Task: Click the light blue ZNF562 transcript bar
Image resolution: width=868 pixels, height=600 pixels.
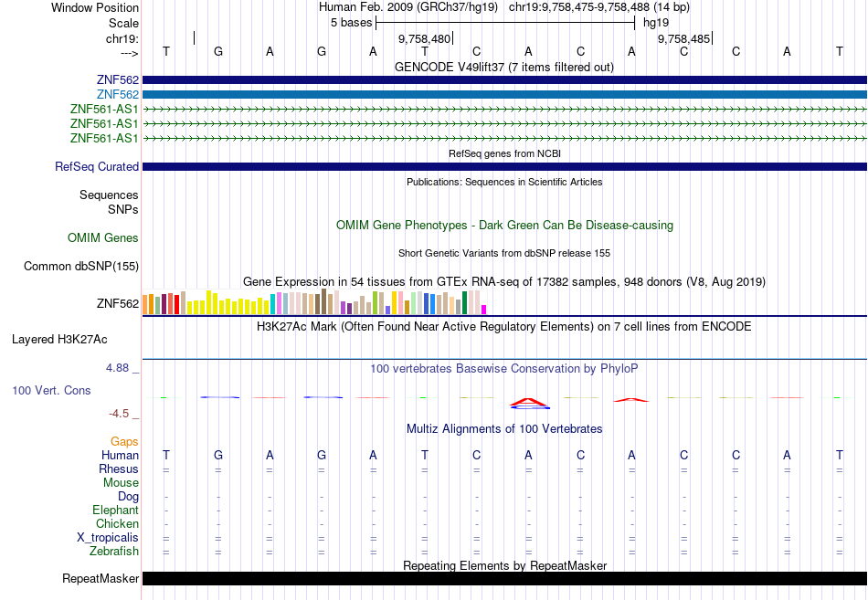Action: [504, 95]
